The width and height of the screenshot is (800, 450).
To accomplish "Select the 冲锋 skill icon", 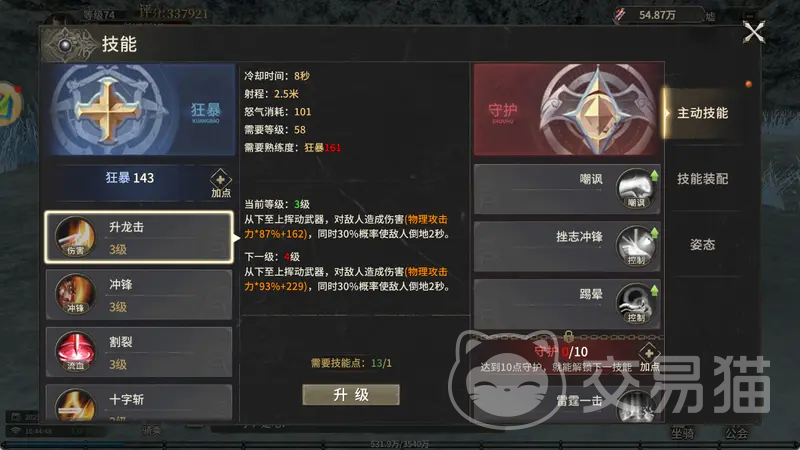I will pyautogui.click(x=76, y=294).
